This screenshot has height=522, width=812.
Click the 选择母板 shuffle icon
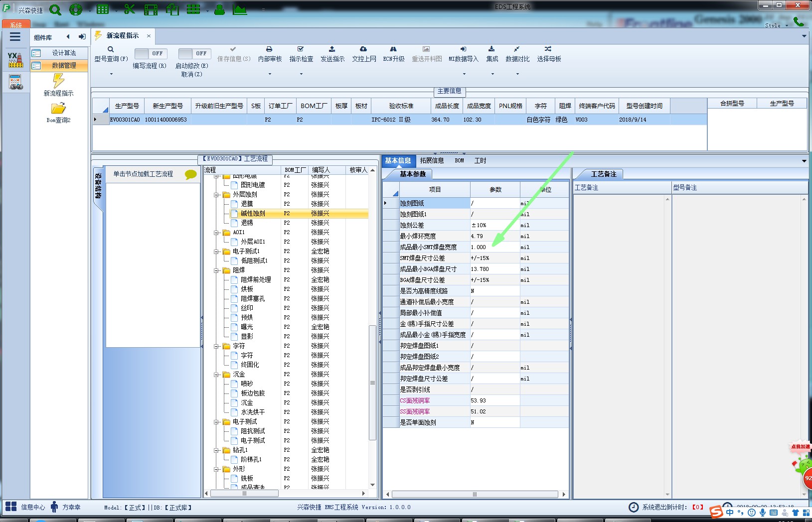click(x=548, y=49)
